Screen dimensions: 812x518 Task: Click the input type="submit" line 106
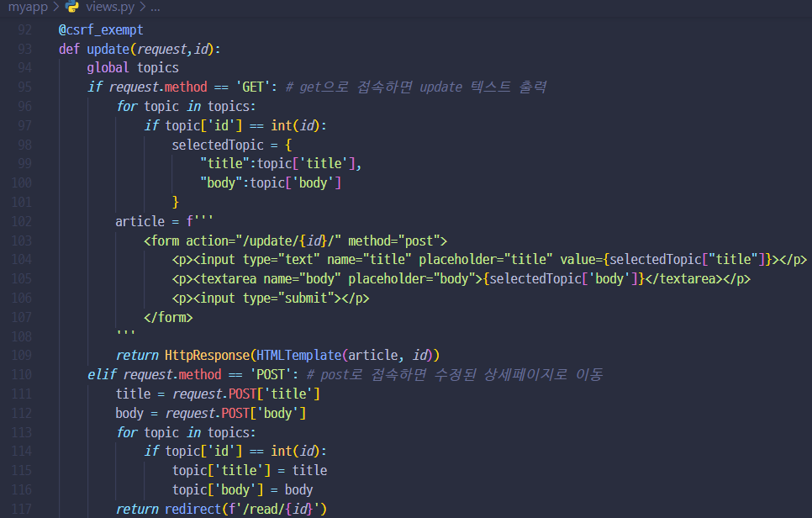coord(271,299)
